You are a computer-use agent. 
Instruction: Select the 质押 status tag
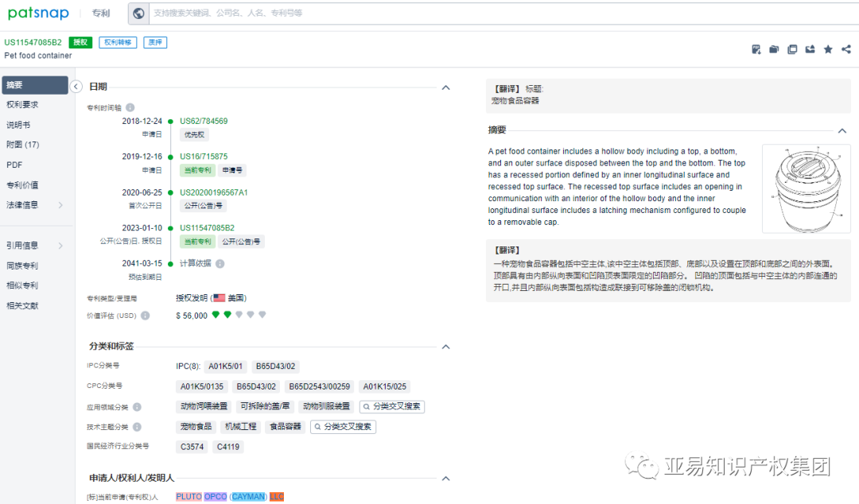pyautogui.click(x=154, y=42)
